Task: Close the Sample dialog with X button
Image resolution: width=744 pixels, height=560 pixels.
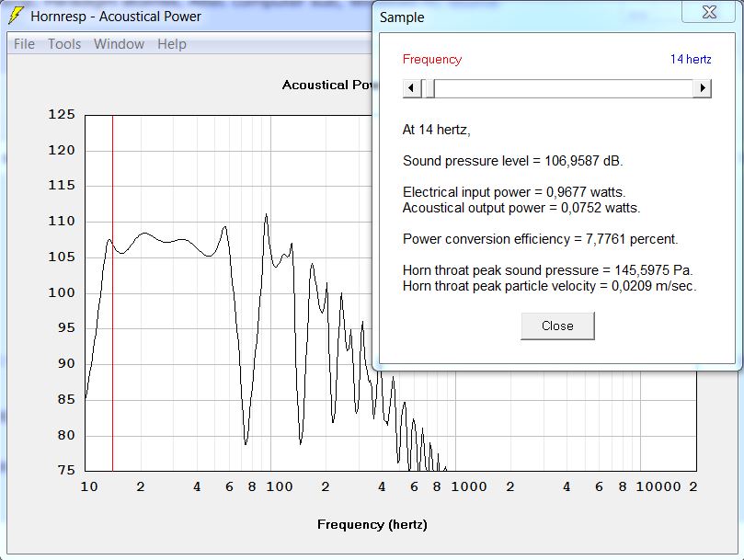Action: pos(709,12)
